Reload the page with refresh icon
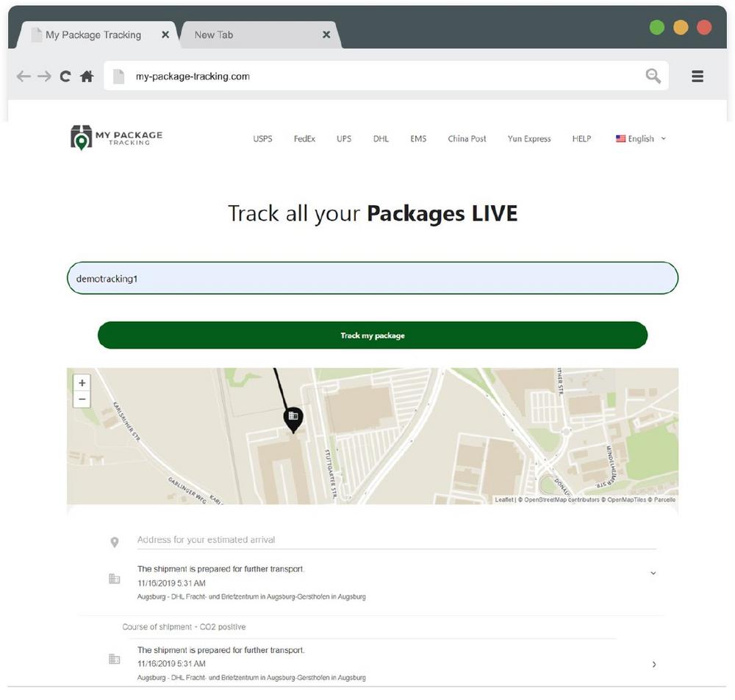Screen dimensions: 735x700 pyautogui.click(x=65, y=76)
